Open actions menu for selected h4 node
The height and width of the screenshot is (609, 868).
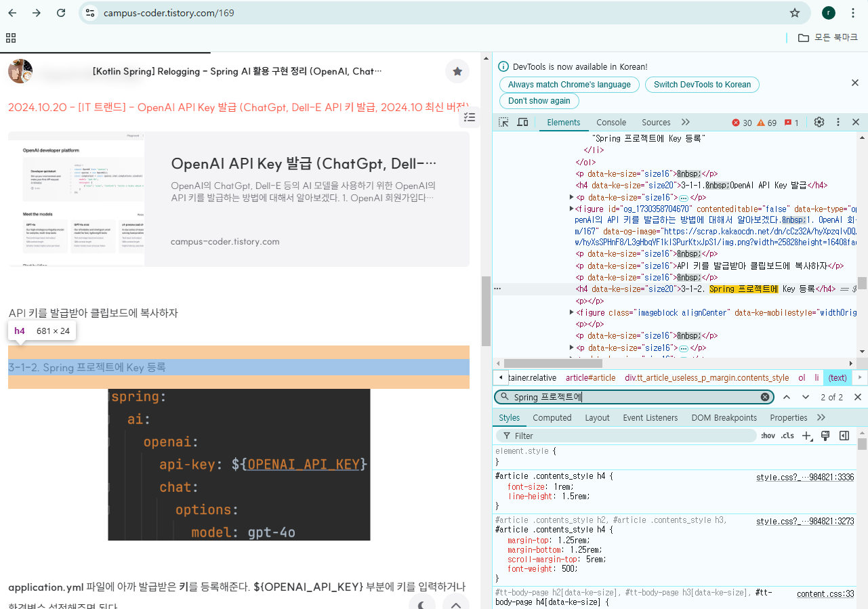(497, 289)
